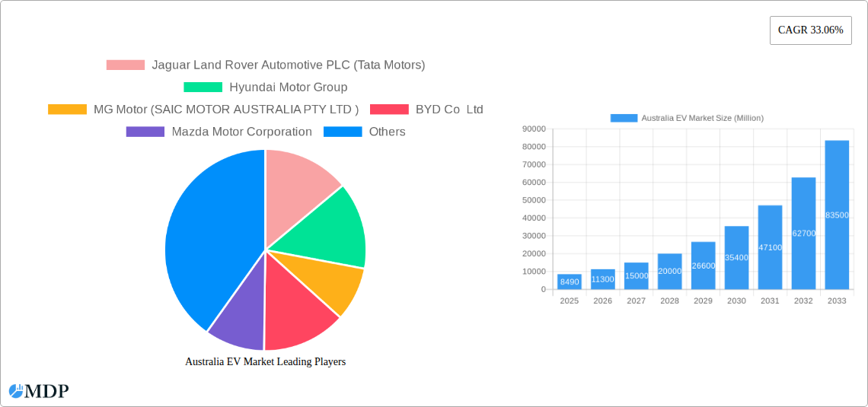
Task: Click the CAGR 33.06% box
Action: coord(810,30)
